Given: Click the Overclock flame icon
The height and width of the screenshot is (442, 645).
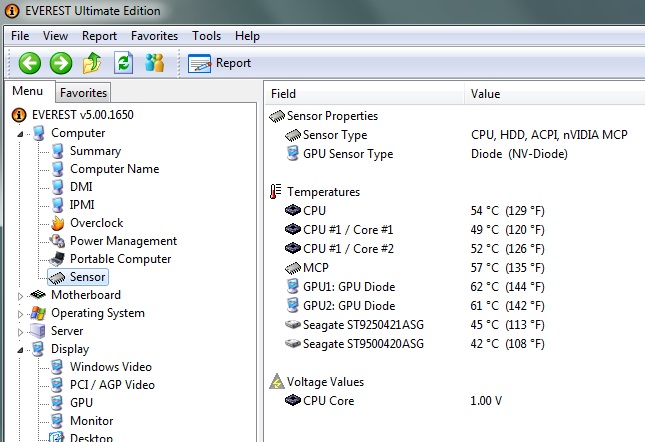Looking at the screenshot, I should 58,223.
